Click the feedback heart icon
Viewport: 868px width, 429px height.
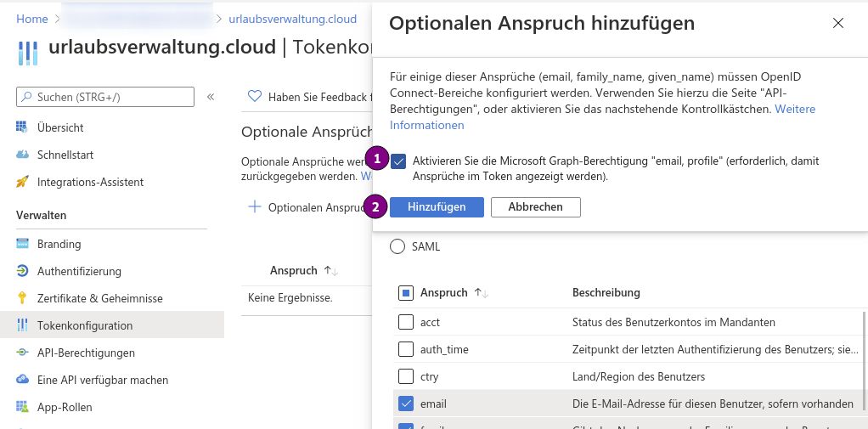[x=254, y=96]
